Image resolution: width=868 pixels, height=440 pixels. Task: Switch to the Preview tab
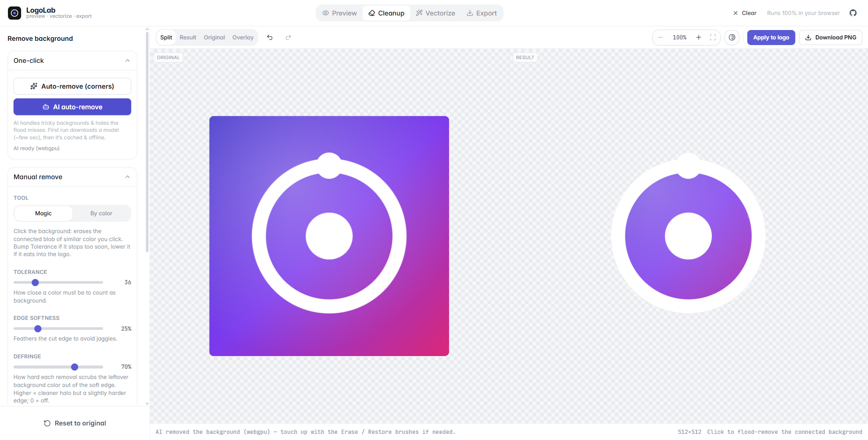click(340, 13)
